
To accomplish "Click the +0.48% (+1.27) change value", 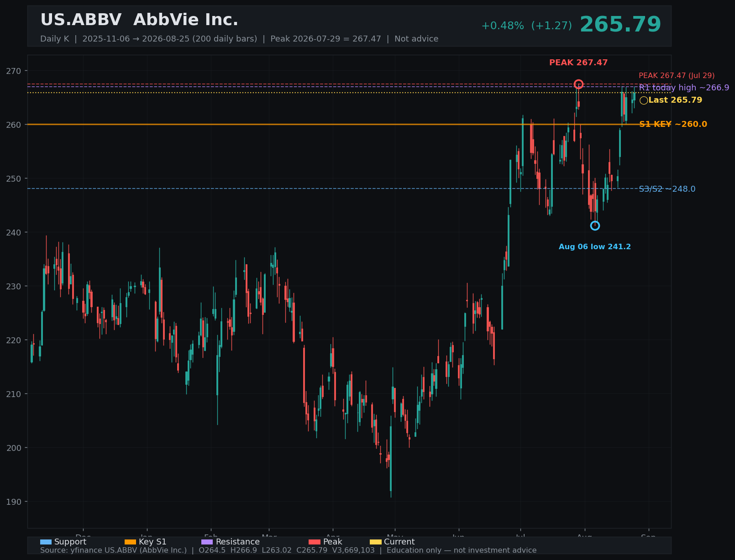I will pos(526,26).
